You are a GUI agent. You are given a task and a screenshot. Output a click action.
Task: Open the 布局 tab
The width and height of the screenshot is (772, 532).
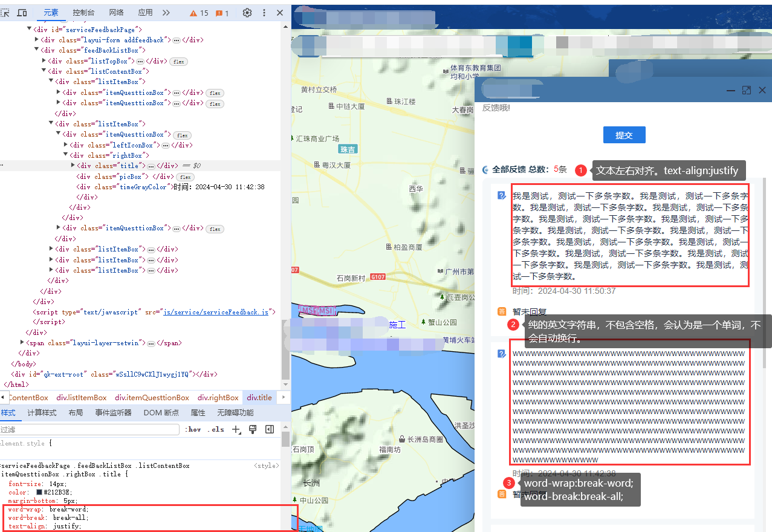pos(76,412)
